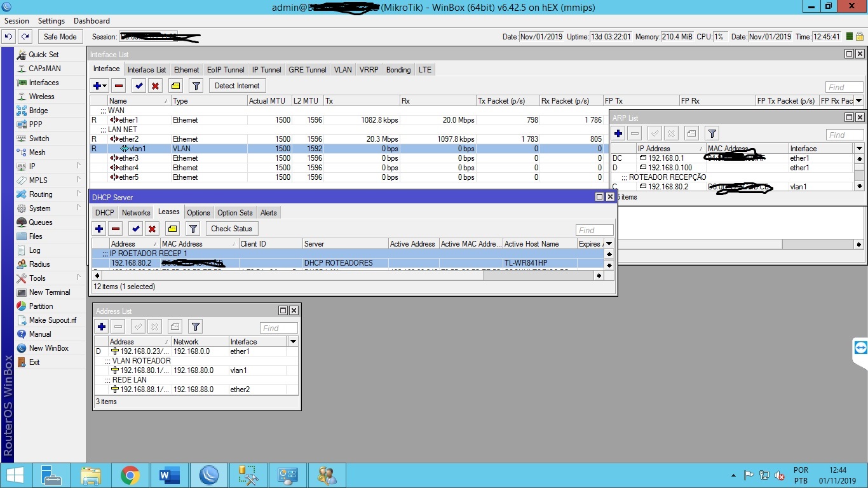
Task: Expand the IP submenu in the sidebar
Action: pyautogui.click(x=79, y=166)
